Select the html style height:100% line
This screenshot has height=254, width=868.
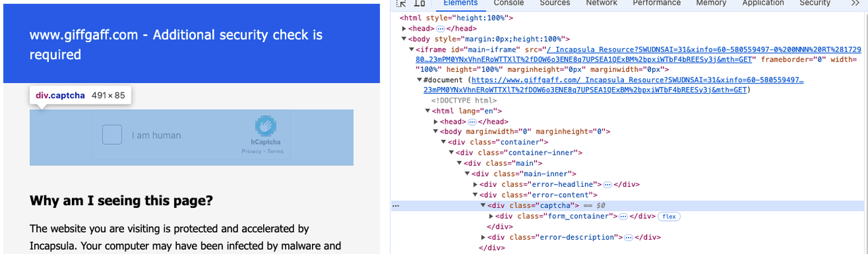pyautogui.click(x=456, y=18)
